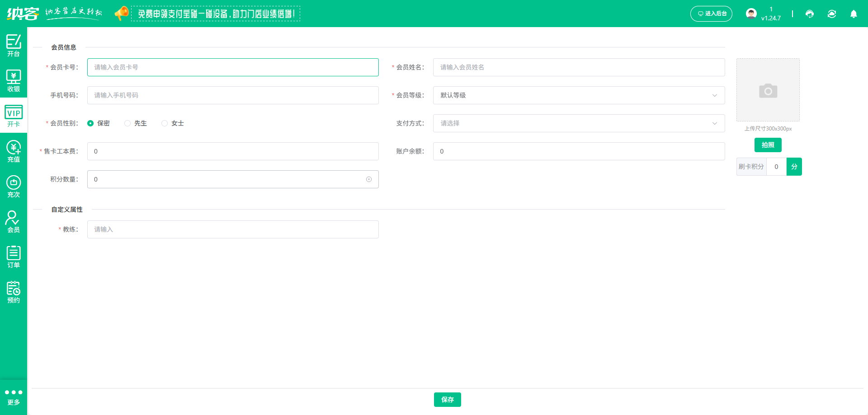The height and width of the screenshot is (415, 868).
Task: Click the megaphone announcement icon
Action: point(121,13)
